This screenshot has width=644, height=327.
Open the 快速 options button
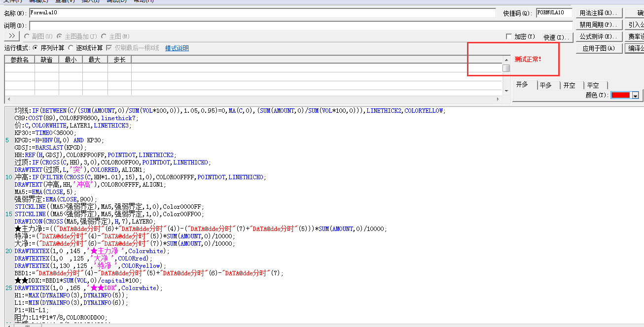pyautogui.click(x=557, y=37)
